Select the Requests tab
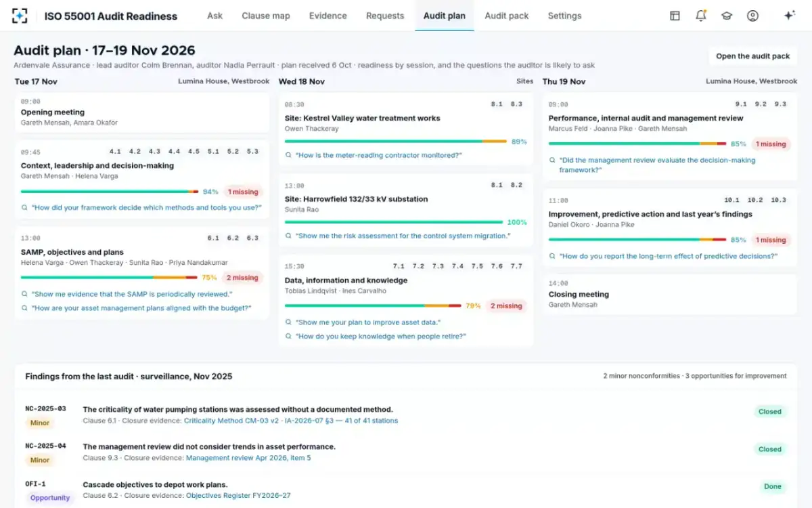 pyautogui.click(x=385, y=16)
